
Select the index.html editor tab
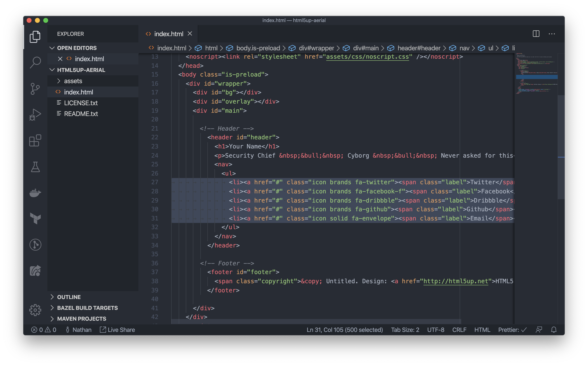point(169,34)
